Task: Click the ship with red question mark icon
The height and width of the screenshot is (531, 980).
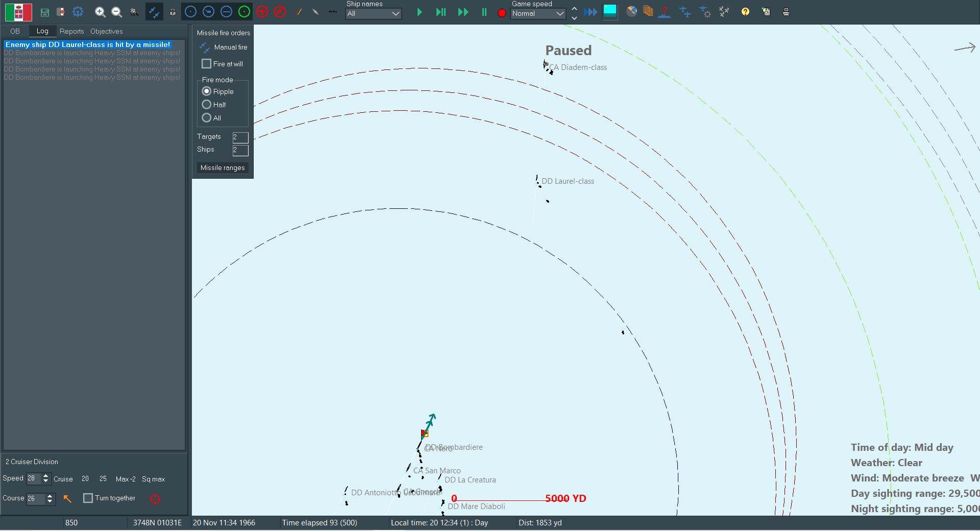Action: point(664,12)
